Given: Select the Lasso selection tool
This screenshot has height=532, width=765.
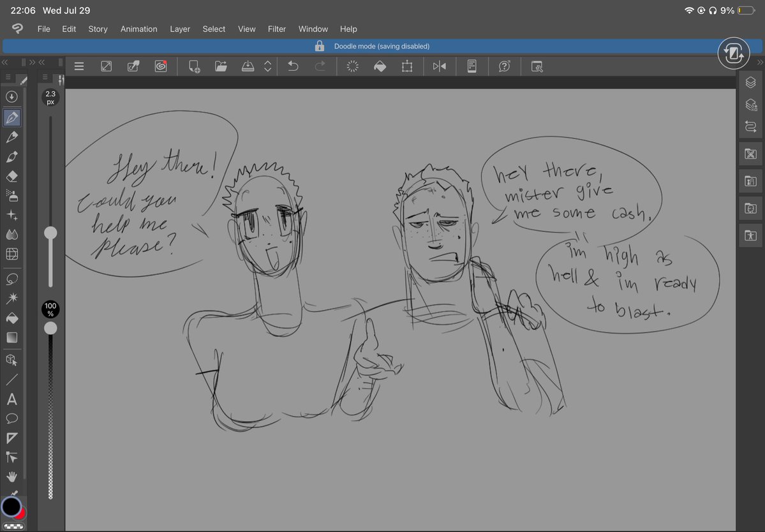Looking at the screenshot, I should click(x=11, y=279).
